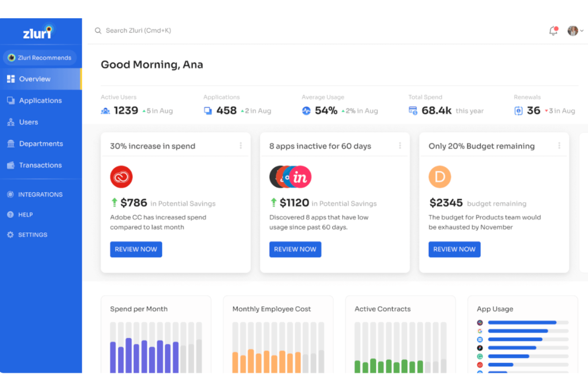Select the Users icon in the sidebar
The image size is (588, 392).
(x=11, y=122)
